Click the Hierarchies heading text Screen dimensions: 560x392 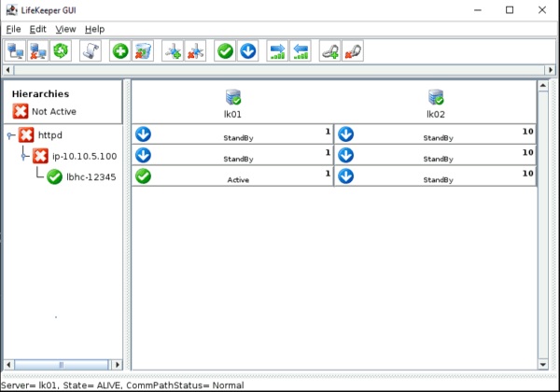40,94
